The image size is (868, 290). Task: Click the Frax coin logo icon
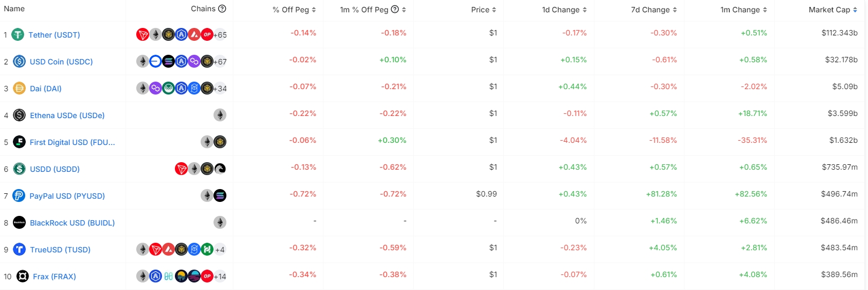23,276
